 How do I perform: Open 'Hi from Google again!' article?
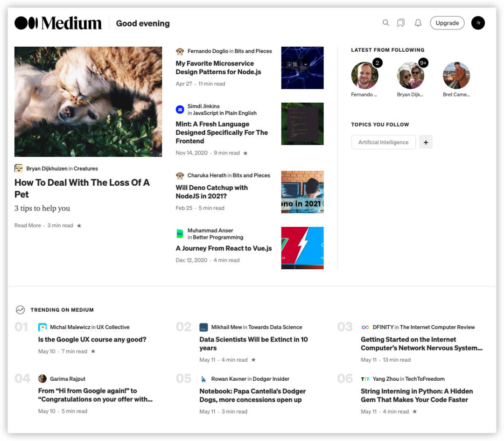pos(96,395)
